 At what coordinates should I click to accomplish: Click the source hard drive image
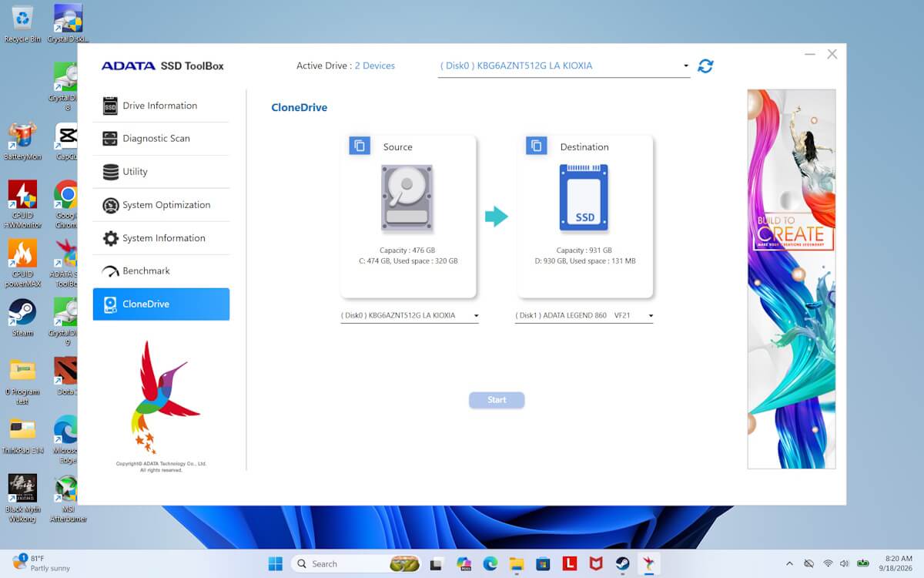pyautogui.click(x=407, y=198)
